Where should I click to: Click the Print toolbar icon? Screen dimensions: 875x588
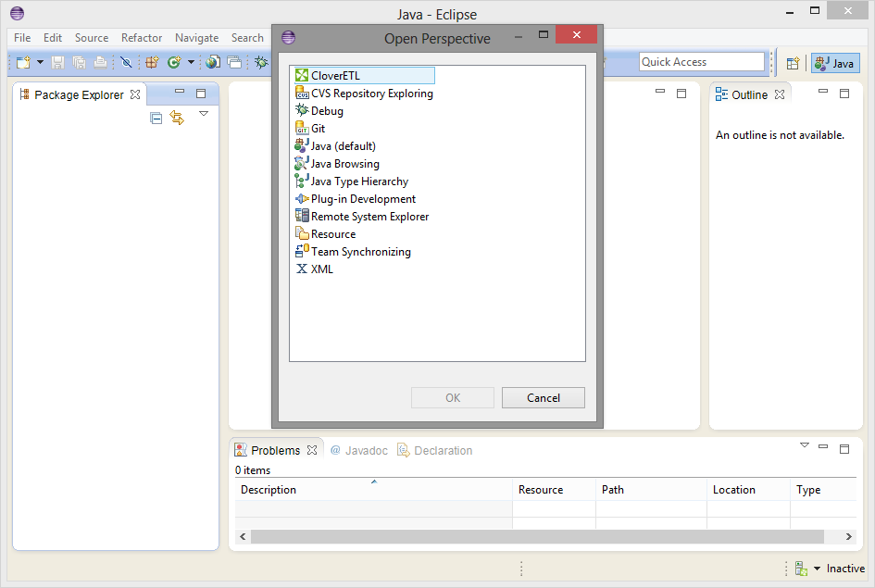click(x=100, y=62)
